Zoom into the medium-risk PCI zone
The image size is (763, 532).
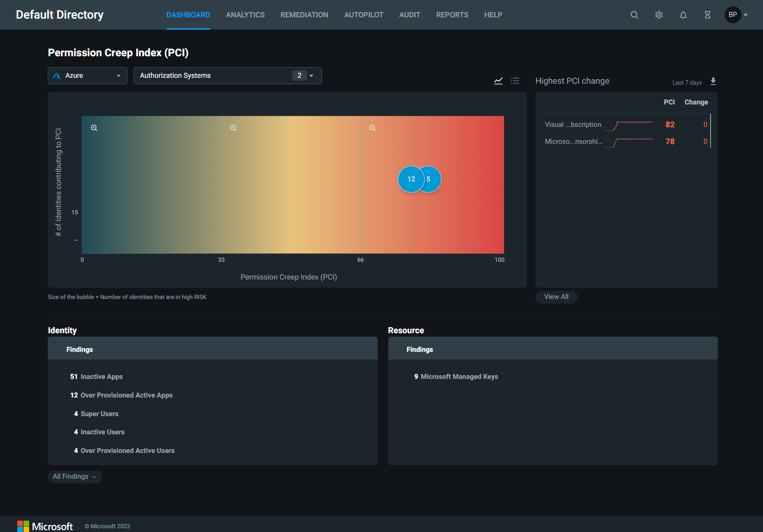(x=233, y=128)
